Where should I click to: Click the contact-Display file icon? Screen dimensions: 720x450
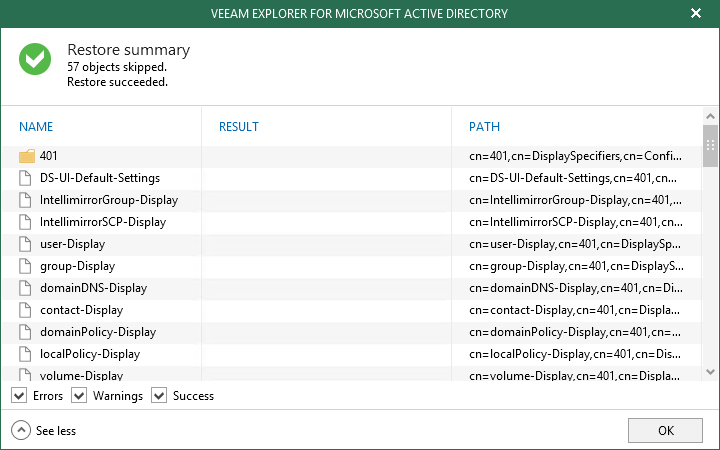(x=25, y=310)
